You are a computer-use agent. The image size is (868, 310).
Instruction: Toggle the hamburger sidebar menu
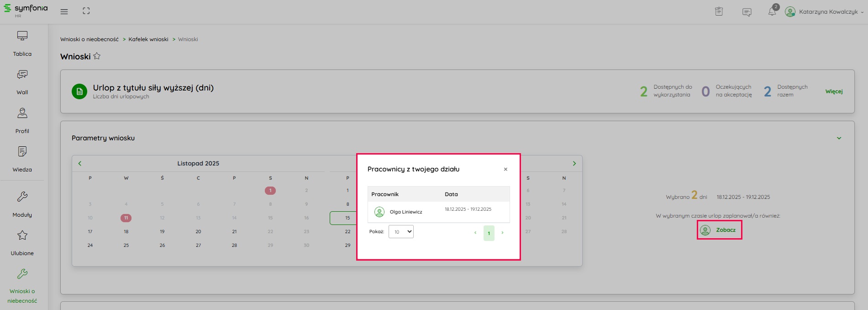click(64, 11)
